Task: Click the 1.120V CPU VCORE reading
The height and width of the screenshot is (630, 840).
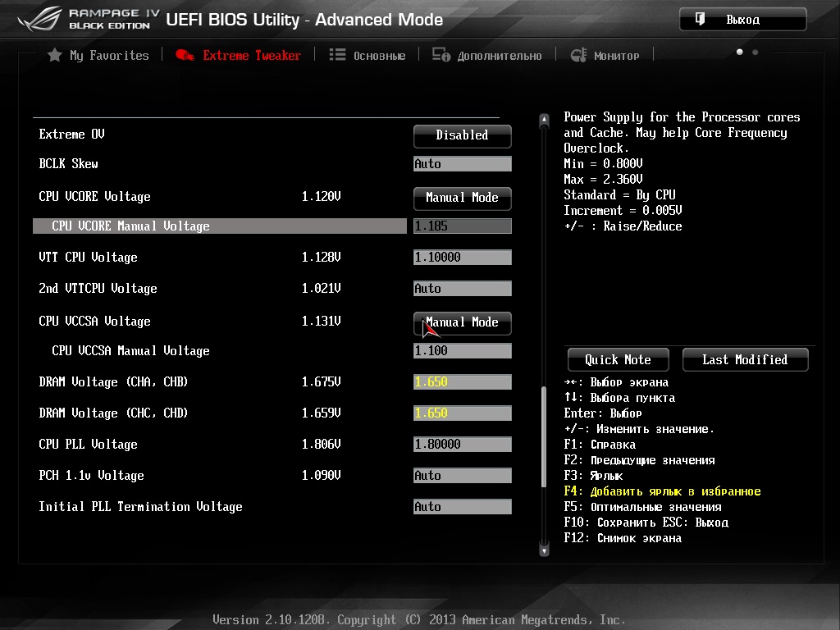Action: coord(322,197)
